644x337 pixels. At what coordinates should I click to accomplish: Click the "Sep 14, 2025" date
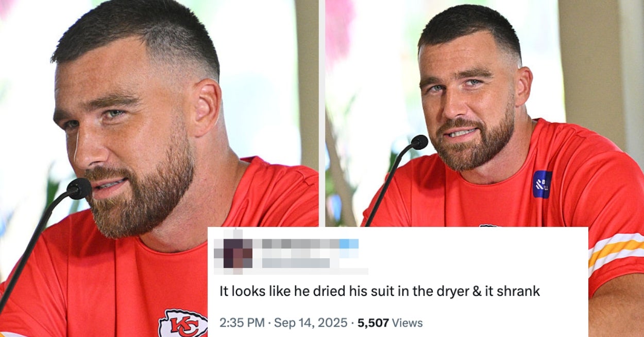tap(311, 323)
